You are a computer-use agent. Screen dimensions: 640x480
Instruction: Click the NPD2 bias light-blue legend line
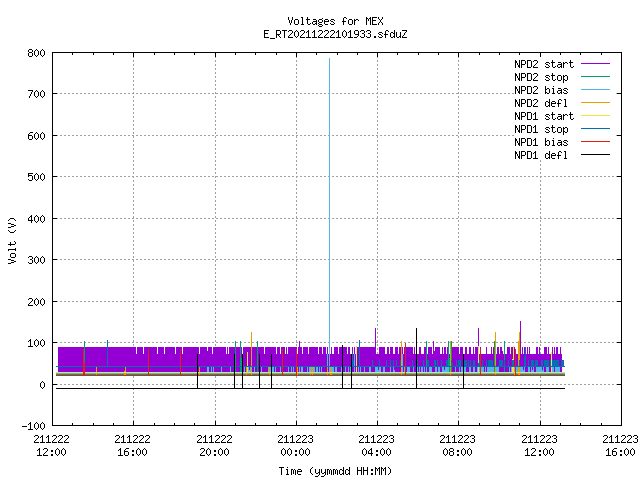[595, 90]
